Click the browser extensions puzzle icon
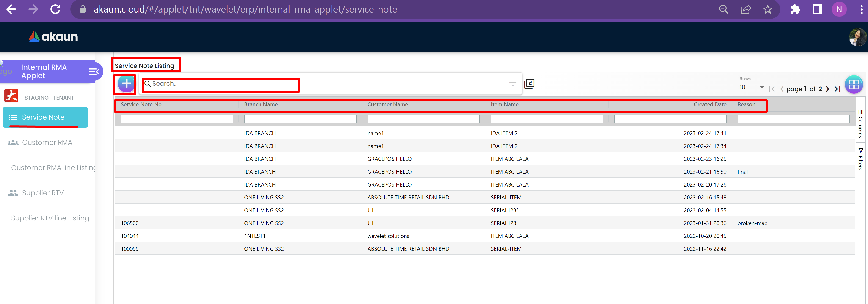 795,9
